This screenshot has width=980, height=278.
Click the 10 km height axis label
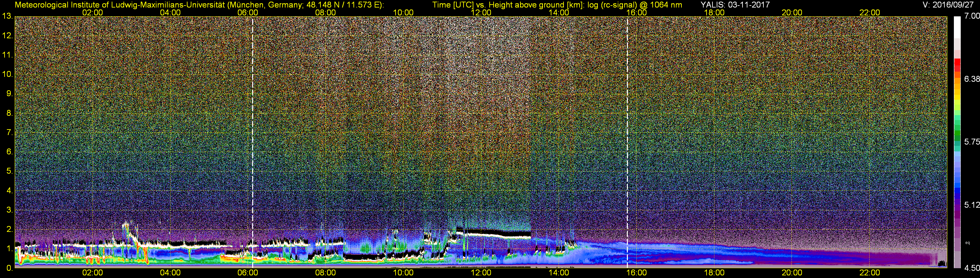[8, 74]
